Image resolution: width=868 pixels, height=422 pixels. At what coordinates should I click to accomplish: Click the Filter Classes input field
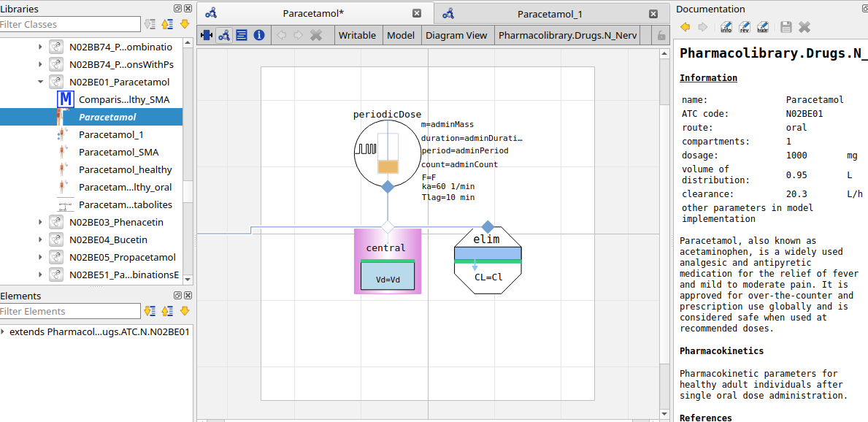(69, 24)
